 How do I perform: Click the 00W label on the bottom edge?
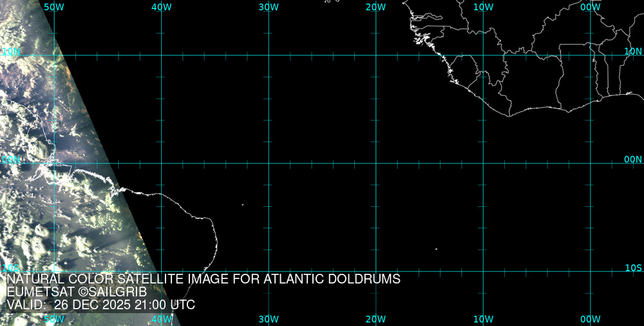point(591,319)
